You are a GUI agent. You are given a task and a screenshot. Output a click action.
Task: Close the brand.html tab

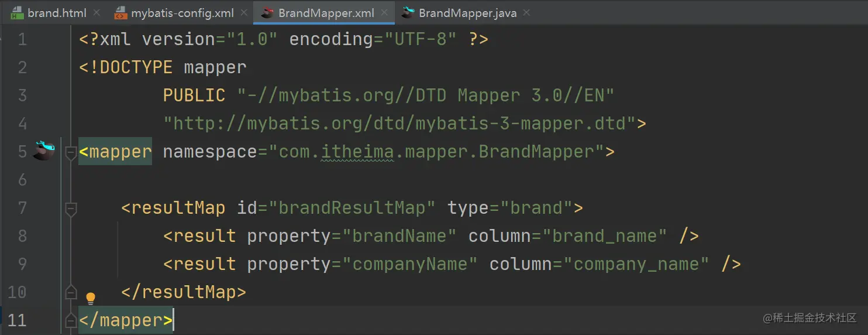[97, 12]
